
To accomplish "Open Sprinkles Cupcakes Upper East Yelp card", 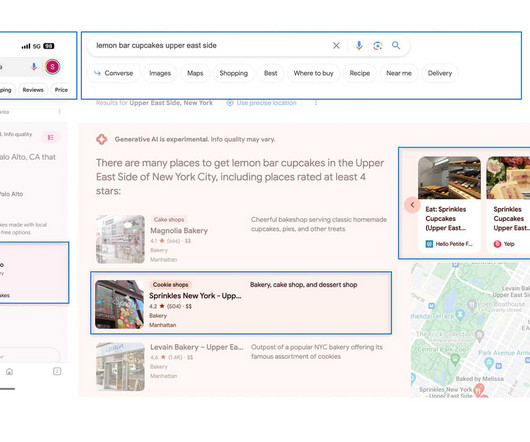I will point(508,204).
